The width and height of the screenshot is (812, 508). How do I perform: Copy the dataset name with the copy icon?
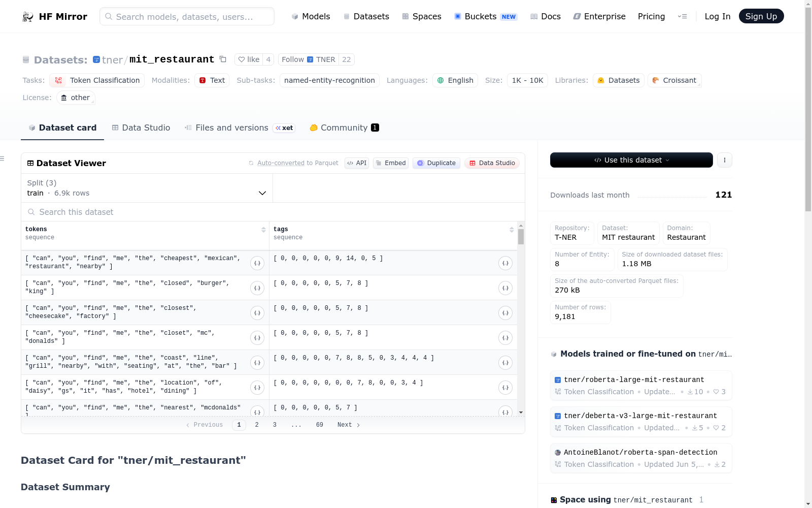223,59
